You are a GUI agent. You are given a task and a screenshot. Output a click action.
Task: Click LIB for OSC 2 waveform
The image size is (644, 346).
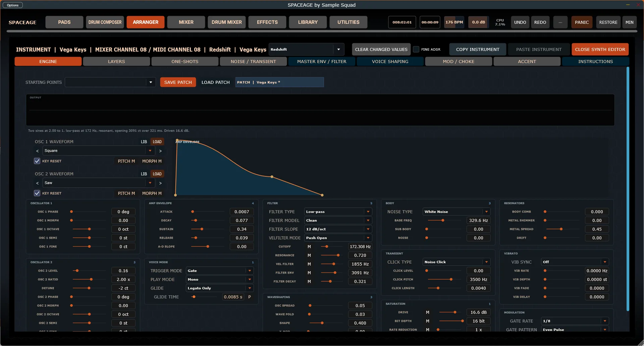(144, 174)
